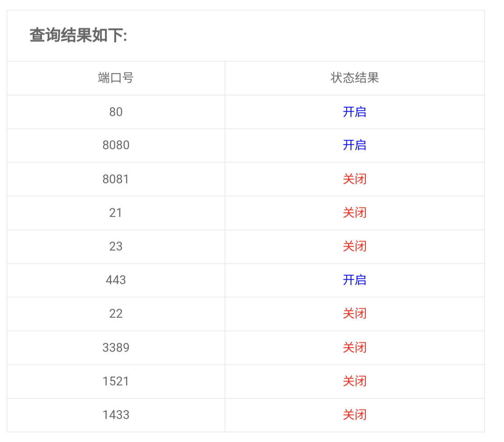Screen dimensions: 504x442
Task: Click port number 80 cell
Action: (x=116, y=112)
